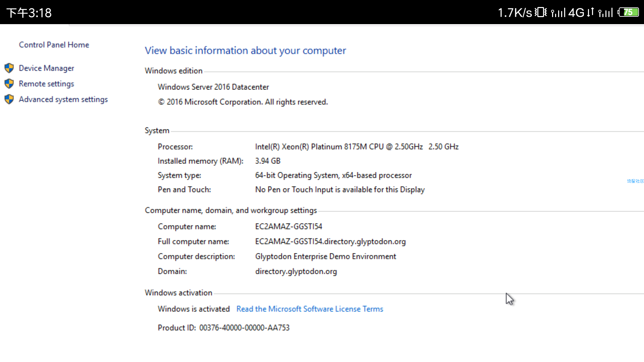The image size is (644, 362).
Task: Click the Domain value 'directory.glyptodon.org'
Action: [x=296, y=271]
